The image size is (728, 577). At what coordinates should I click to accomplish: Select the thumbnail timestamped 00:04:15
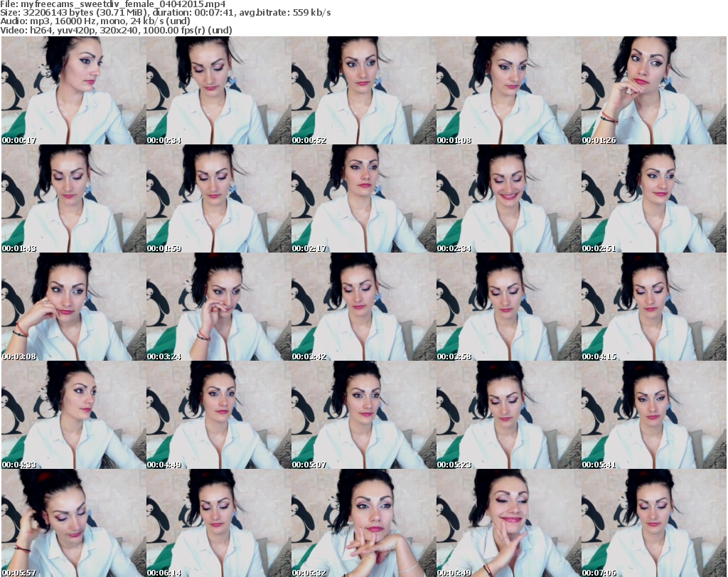coord(654,307)
